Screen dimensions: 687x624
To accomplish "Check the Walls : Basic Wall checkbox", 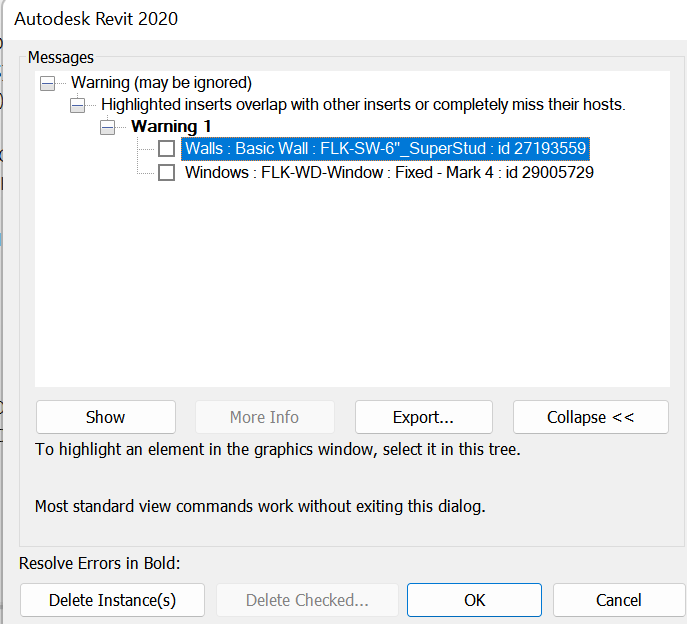I will click(166, 149).
